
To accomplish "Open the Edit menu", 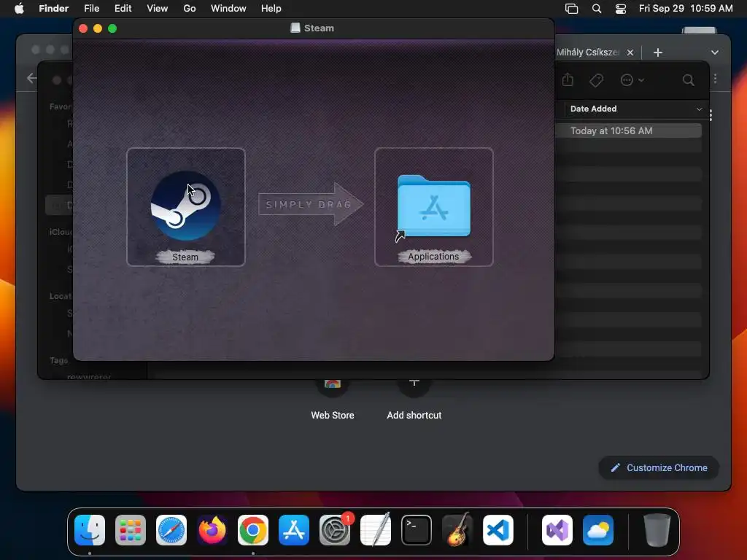I will pos(123,9).
